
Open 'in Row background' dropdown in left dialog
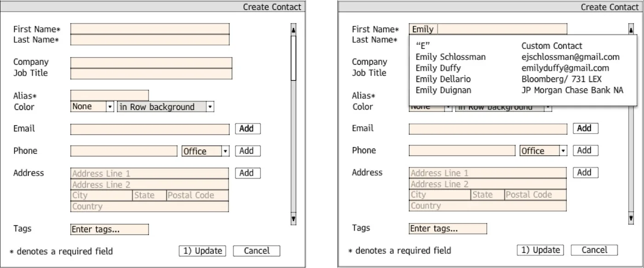[166, 107]
